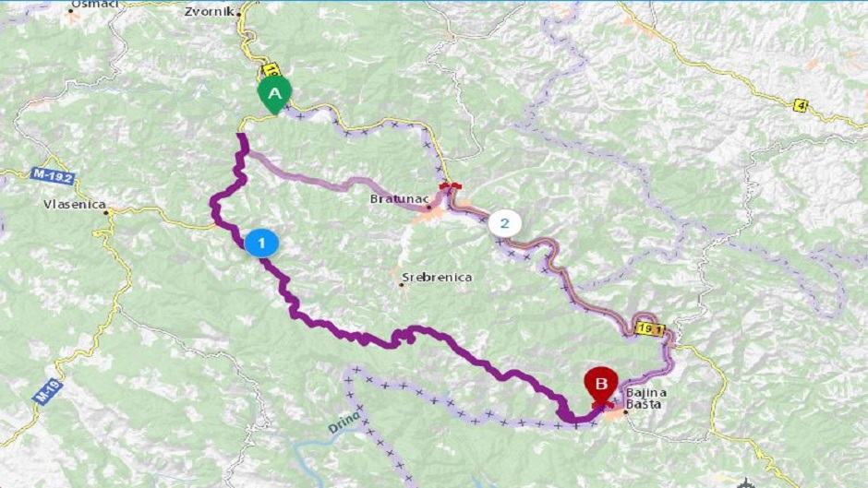This screenshot has height=488, width=868.
Task: Click the red destination marker B
Action: tap(600, 385)
